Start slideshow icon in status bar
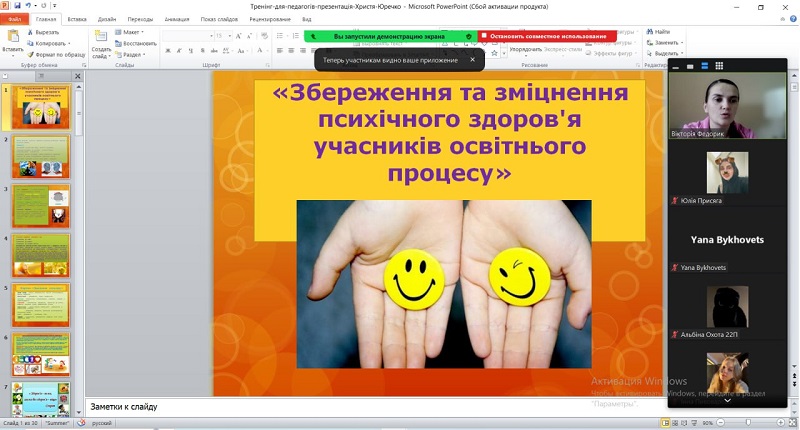 [x=694, y=423]
